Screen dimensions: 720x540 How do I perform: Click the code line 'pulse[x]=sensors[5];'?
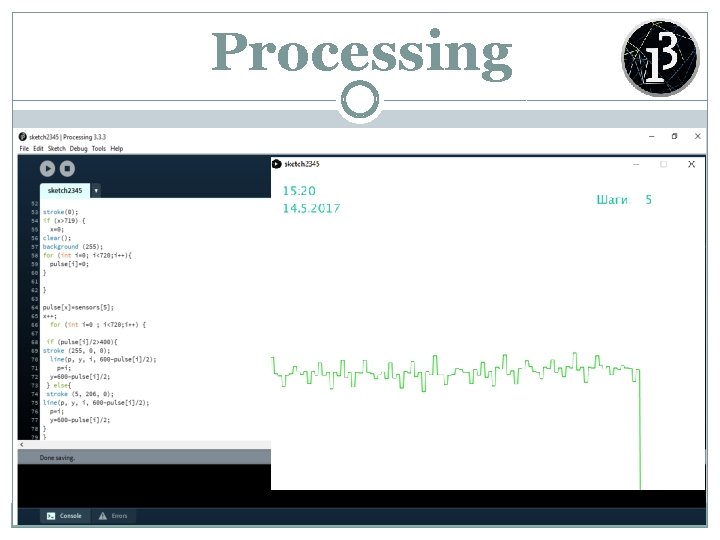click(78, 307)
